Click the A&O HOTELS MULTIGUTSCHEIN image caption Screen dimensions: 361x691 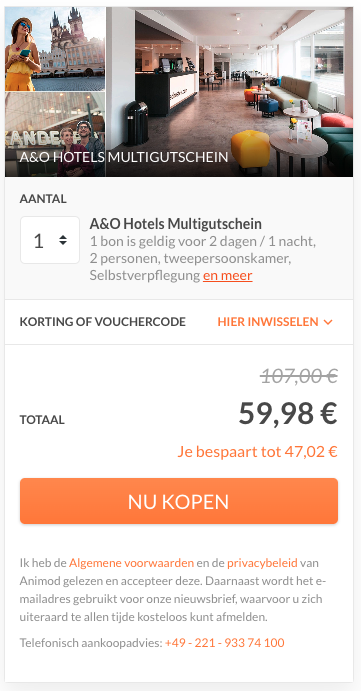pos(124,157)
